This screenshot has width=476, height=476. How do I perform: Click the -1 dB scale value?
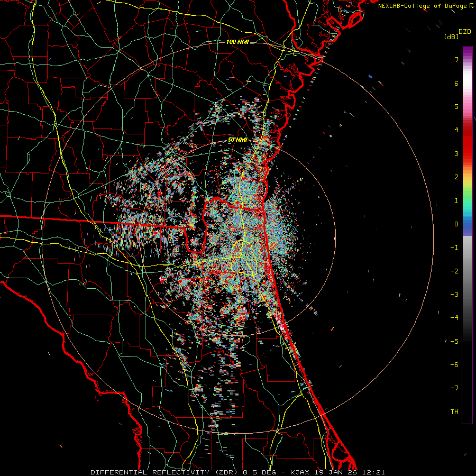454,248
